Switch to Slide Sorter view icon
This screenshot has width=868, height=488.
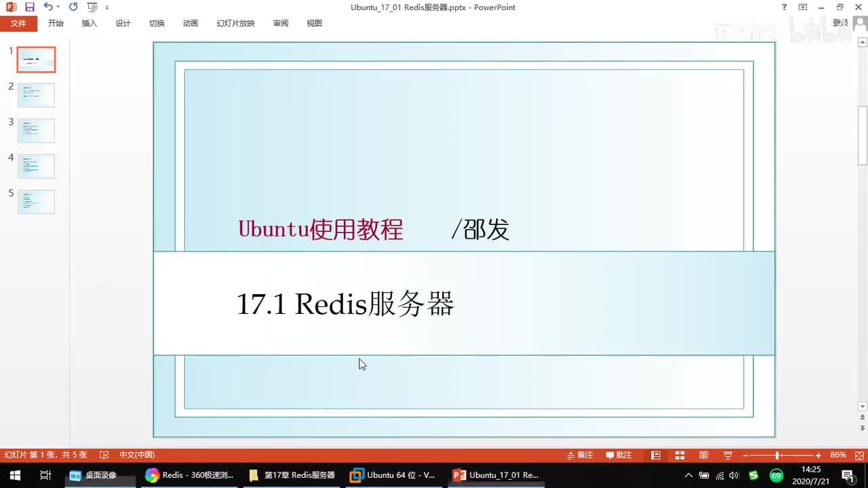point(679,455)
